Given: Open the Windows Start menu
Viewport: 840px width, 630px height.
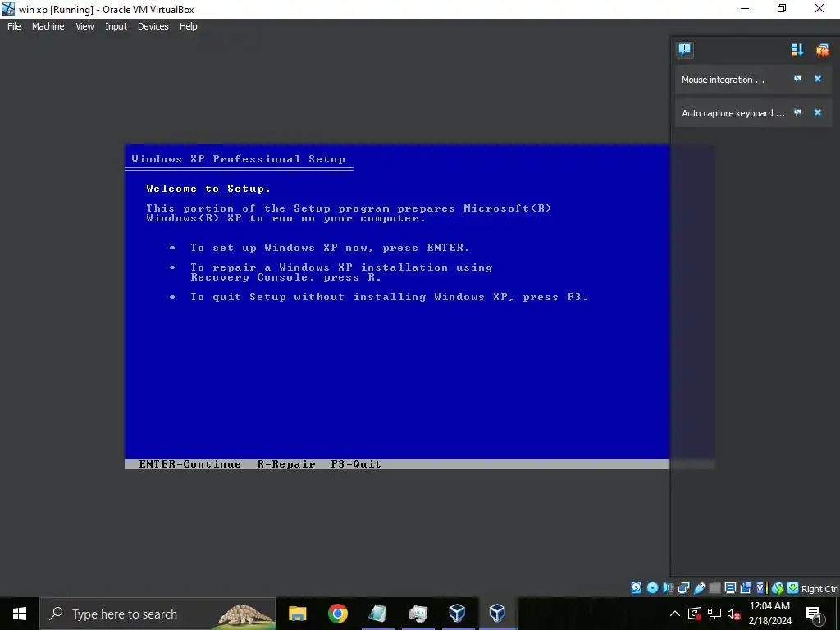Looking at the screenshot, I should pyautogui.click(x=20, y=614).
